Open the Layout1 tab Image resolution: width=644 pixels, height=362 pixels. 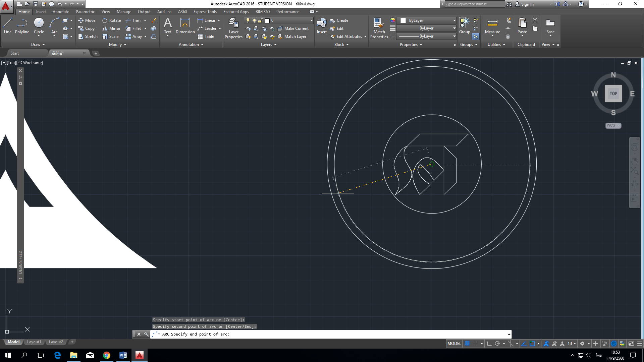(x=34, y=342)
